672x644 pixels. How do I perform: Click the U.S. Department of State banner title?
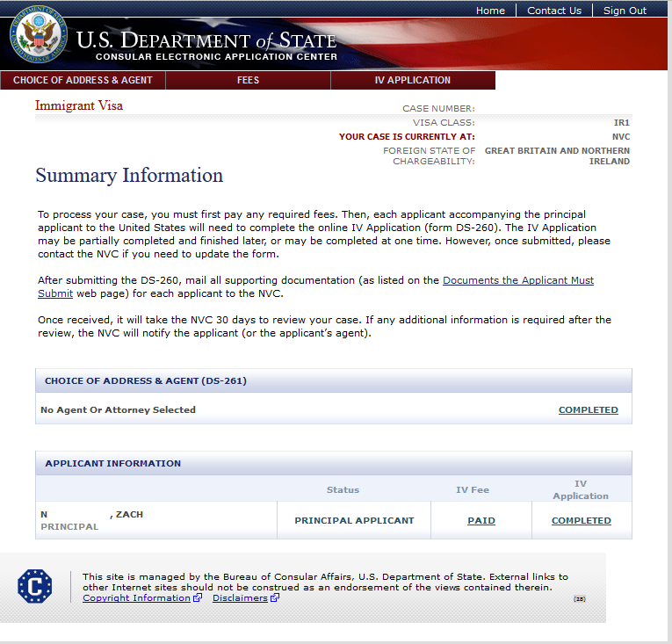tap(206, 40)
